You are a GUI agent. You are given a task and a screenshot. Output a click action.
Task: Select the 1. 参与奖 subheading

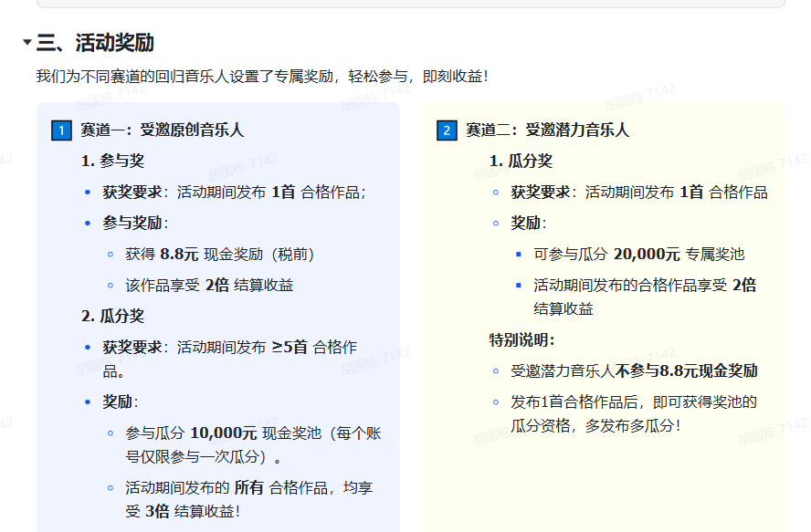112,162
